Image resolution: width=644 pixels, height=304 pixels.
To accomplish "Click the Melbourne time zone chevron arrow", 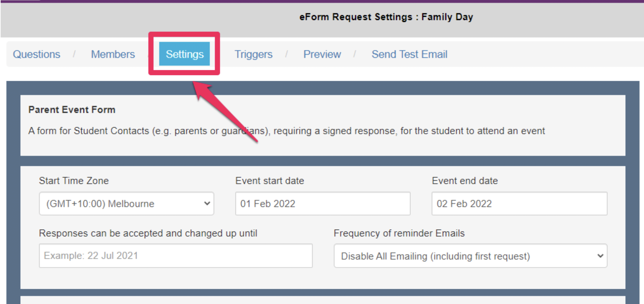I will tap(207, 204).
